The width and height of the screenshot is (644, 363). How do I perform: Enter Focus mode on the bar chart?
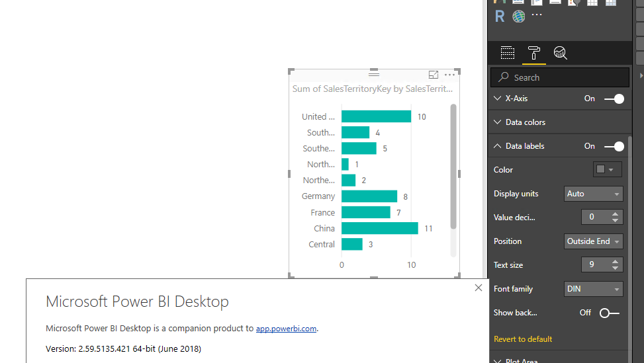pos(434,75)
